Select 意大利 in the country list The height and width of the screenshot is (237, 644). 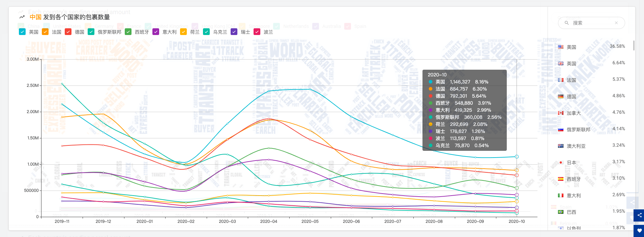coord(574,196)
